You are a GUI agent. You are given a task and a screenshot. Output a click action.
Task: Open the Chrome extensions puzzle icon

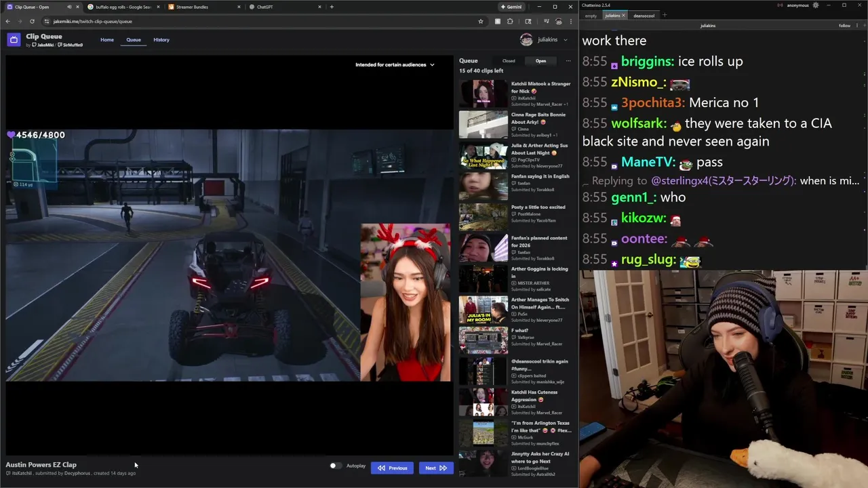(510, 21)
